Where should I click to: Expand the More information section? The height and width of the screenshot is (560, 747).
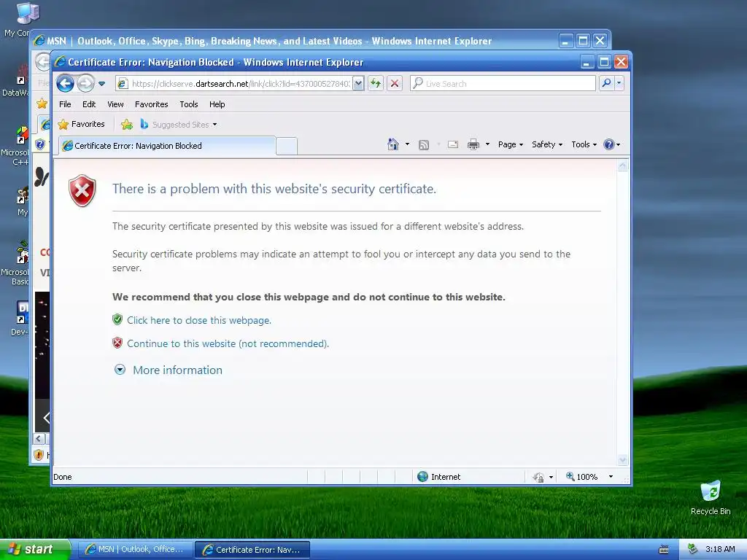point(169,370)
